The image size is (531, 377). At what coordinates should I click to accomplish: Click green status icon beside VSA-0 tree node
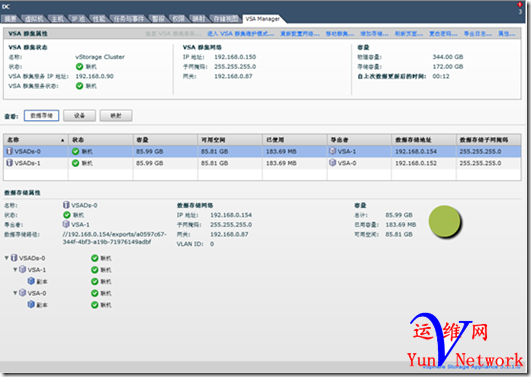94,293
